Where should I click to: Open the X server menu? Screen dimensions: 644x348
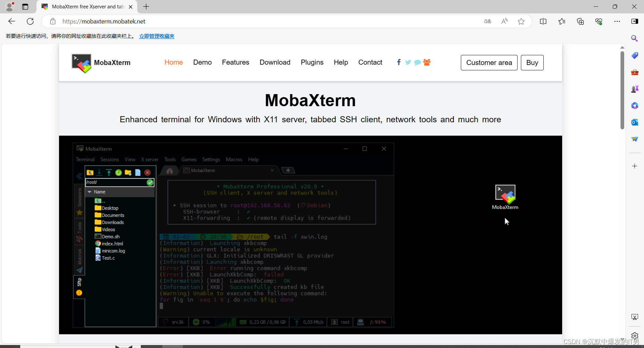click(x=150, y=159)
